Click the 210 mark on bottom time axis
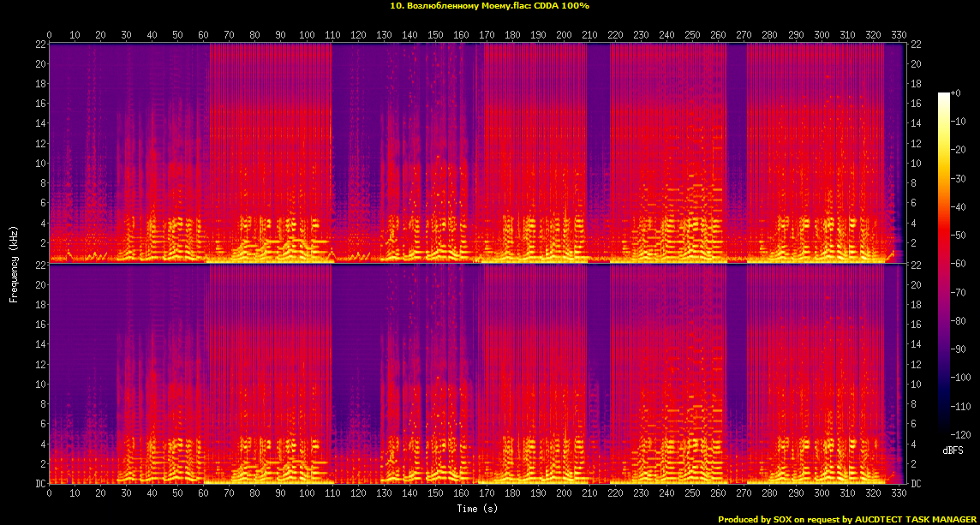The height and width of the screenshot is (525, 980). pyautogui.click(x=590, y=493)
